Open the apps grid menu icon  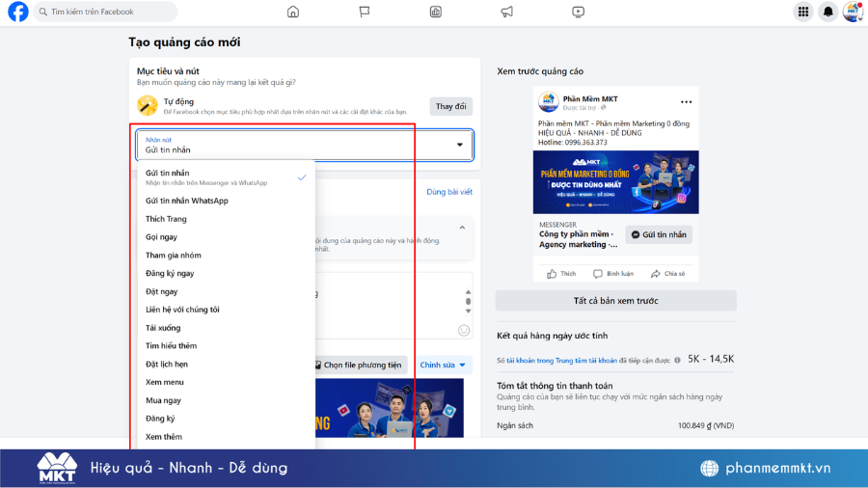(x=803, y=12)
